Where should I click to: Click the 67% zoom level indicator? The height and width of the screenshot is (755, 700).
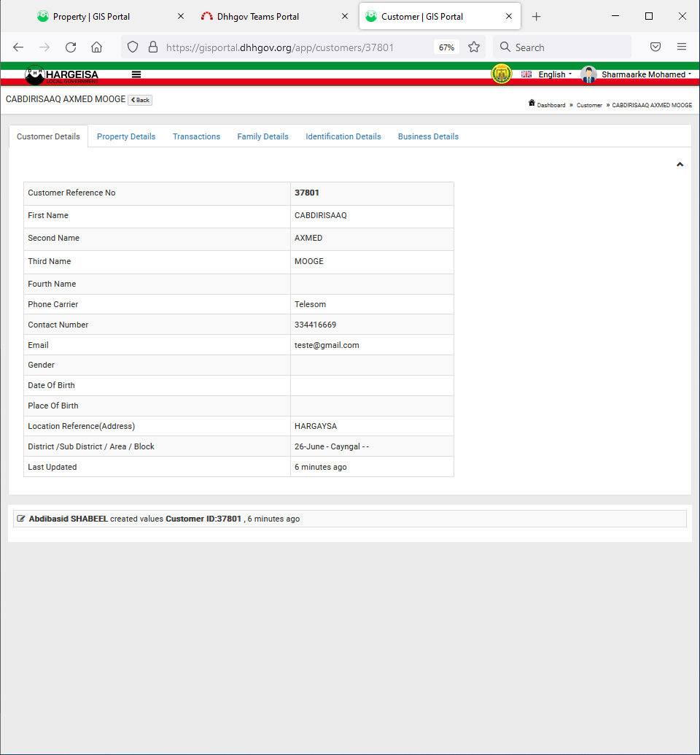point(446,47)
